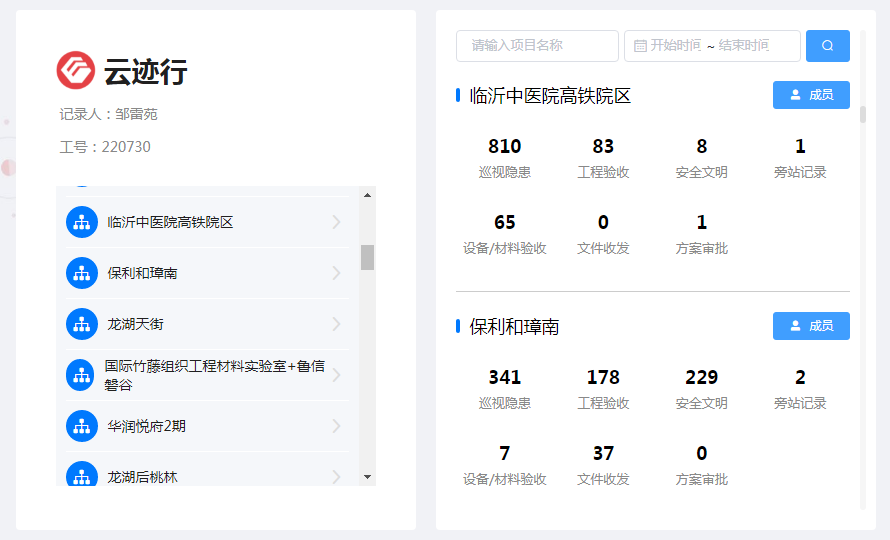Click org icon beside 华润悦府2期
This screenshot has height=540, width=890.
pyautogui.click(x=81, y=426)
